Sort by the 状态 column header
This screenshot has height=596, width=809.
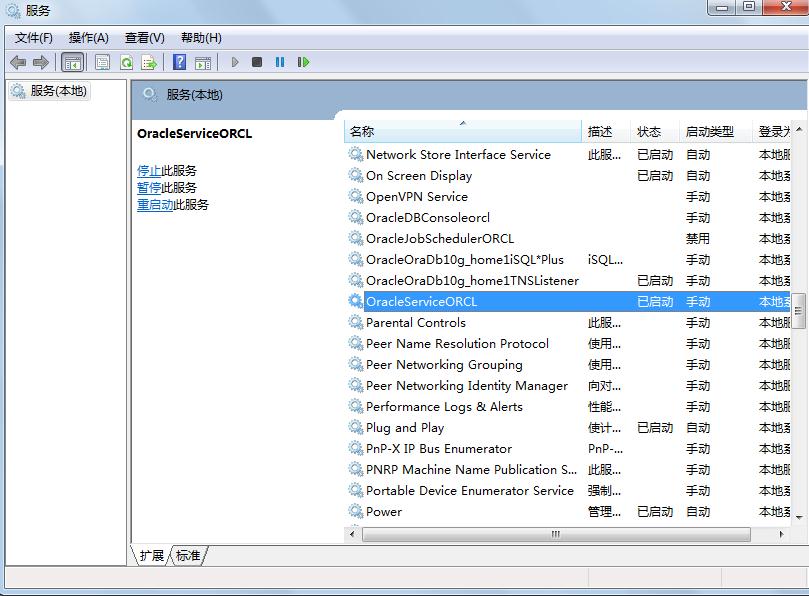click(655, 132)
